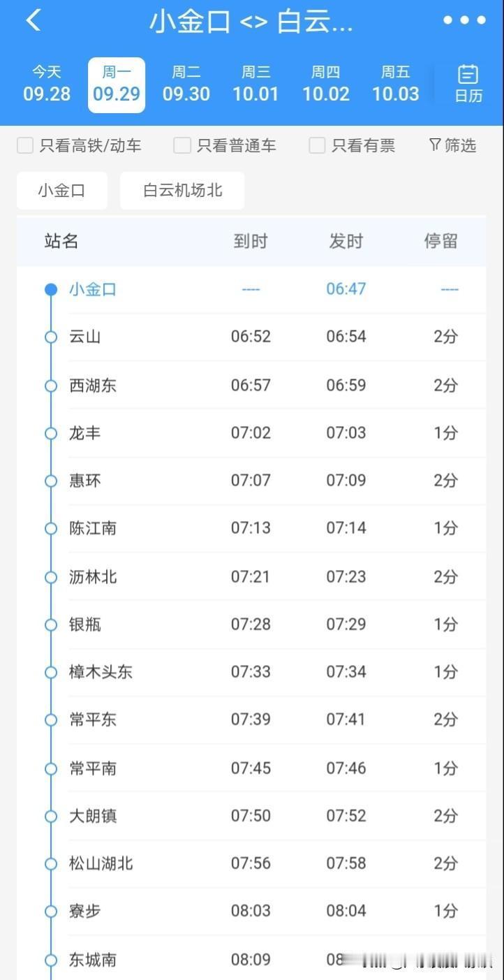The image size is (504, 980).
Task: Tap the 小金口 origin station dot
Action: 50,289
